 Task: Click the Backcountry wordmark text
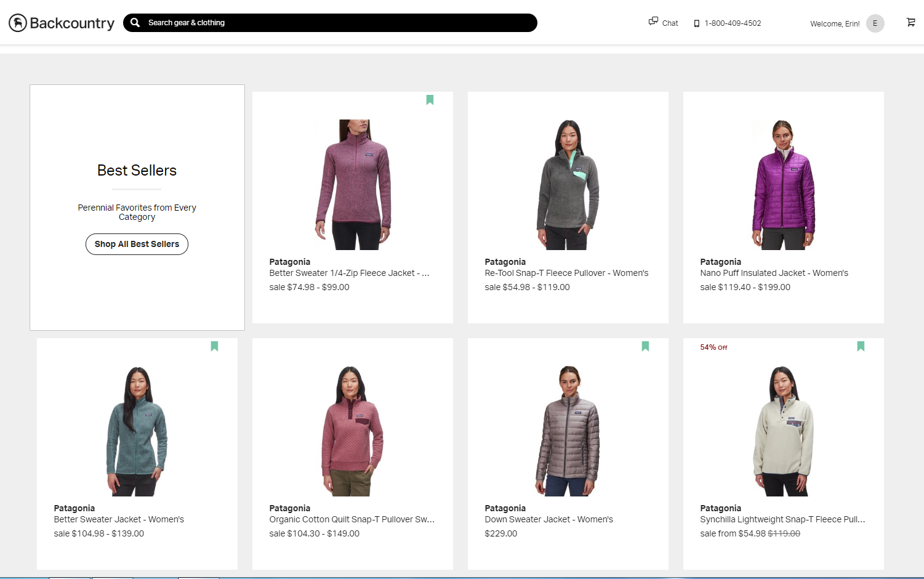tap(72, 23)
